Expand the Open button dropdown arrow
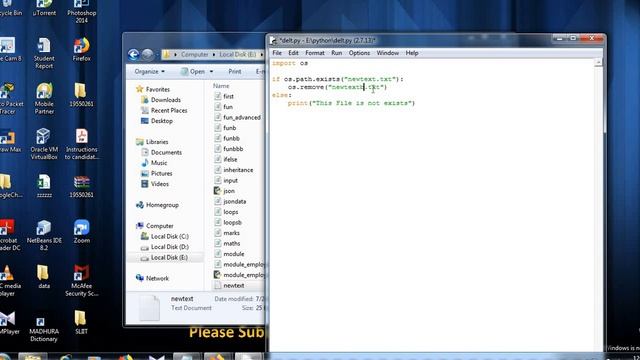This screenshot has width=640, height=360. [x=211, y=71]
